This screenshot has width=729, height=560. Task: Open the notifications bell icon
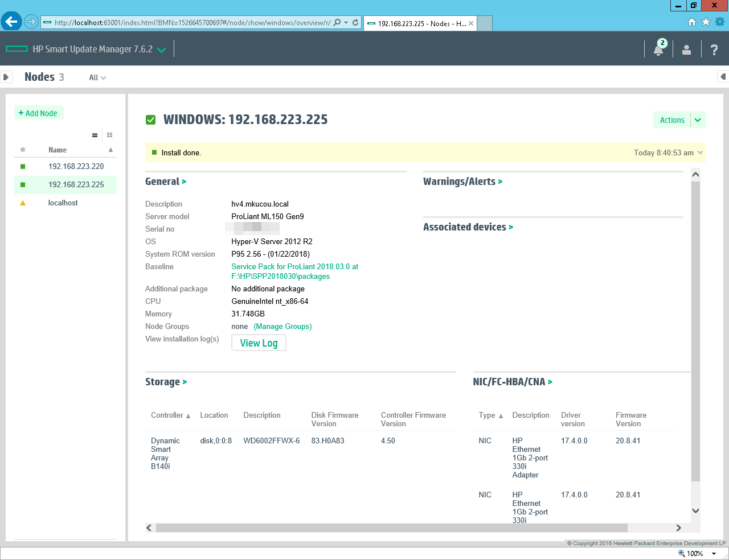pyautogui.click(x=658, y=50)
